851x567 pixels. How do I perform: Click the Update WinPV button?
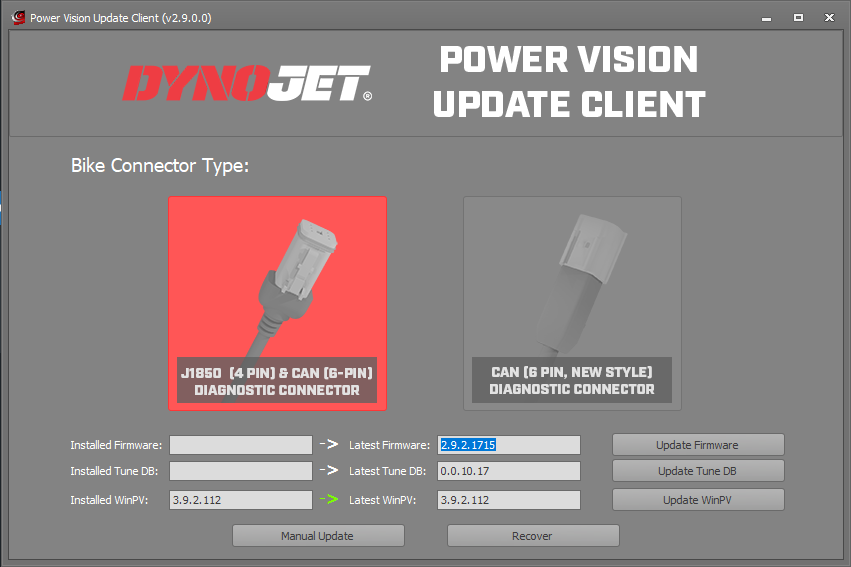click(x=697, y=500)
